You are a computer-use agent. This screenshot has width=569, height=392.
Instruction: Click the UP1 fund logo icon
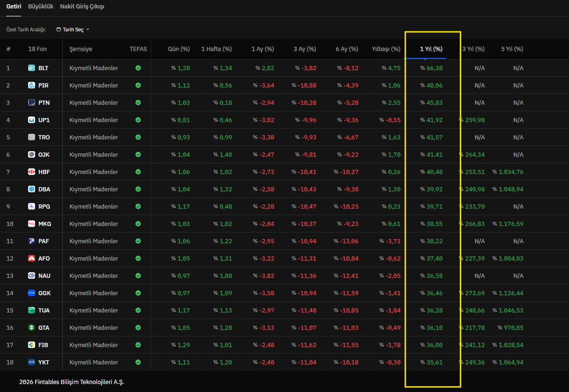pos(31,120)
